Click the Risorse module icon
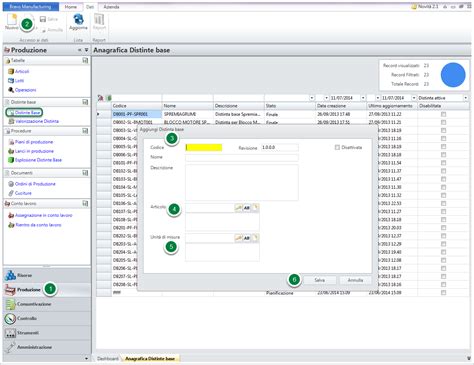This screenshot has height=365, width=474. [10, 275]
